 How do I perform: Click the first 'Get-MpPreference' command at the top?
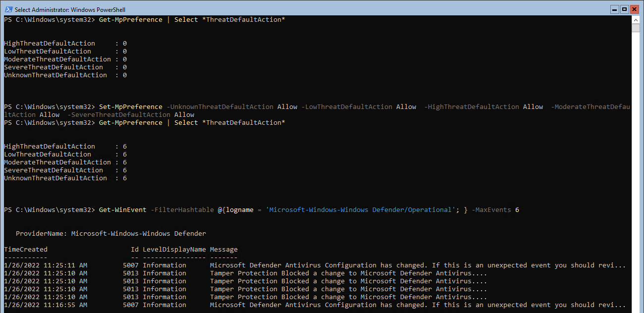[131, 20]
